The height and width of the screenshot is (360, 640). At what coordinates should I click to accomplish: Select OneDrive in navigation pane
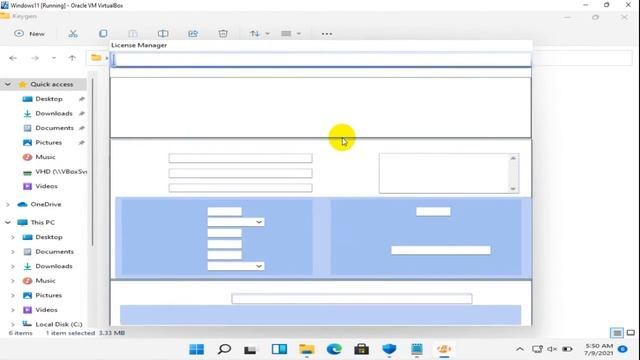click(45, 204)
